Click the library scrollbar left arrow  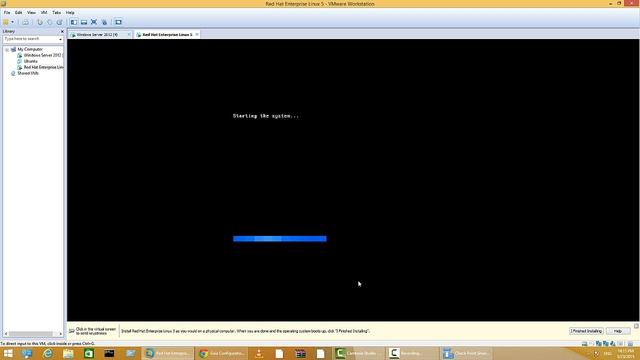[6, 334]
